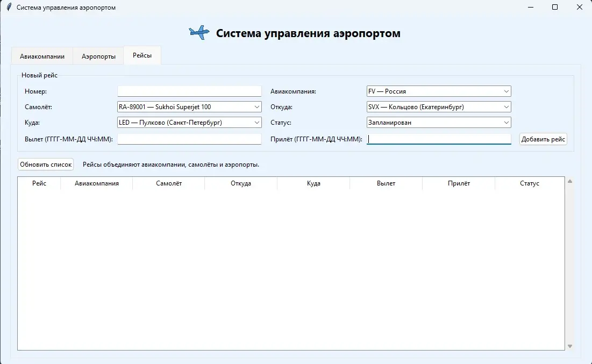Switch to the Авиакомпании tab

(x=42, y=56)
